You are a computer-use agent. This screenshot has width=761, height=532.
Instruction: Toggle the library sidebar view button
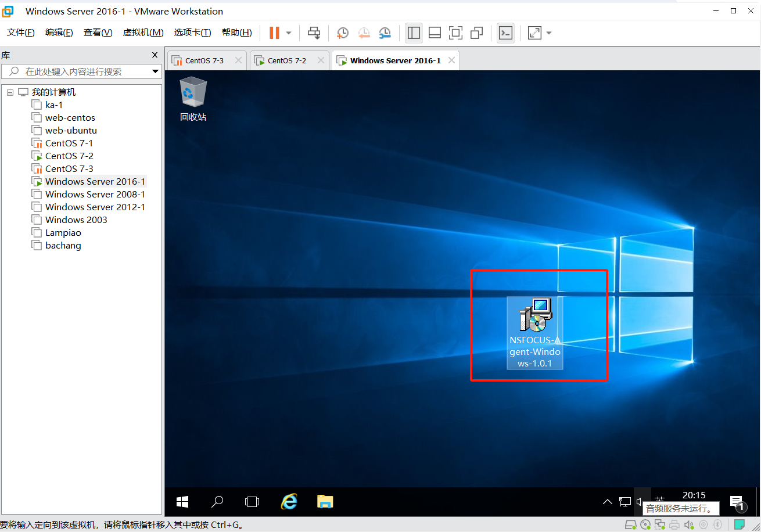tap(414, 33)
